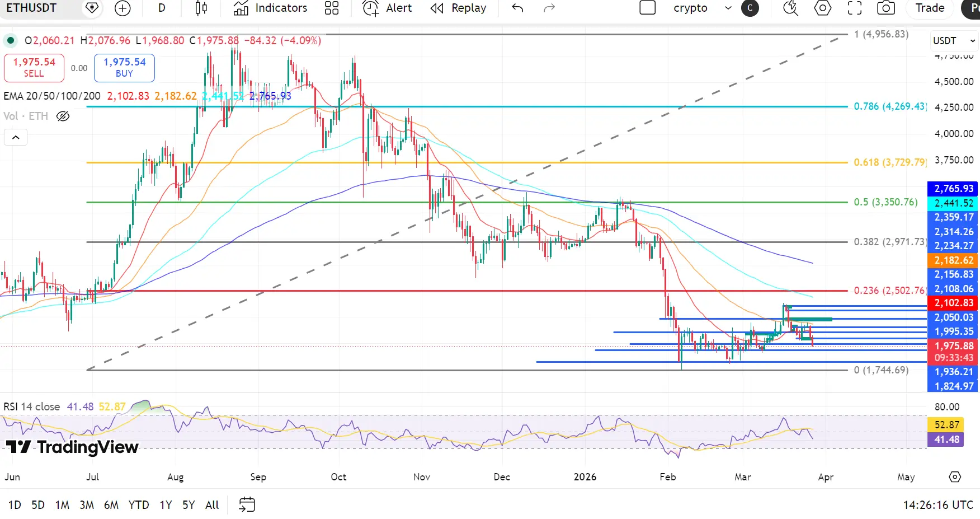
Task: Open the USDT currency dropdown
Action: [x=954, y=41]
